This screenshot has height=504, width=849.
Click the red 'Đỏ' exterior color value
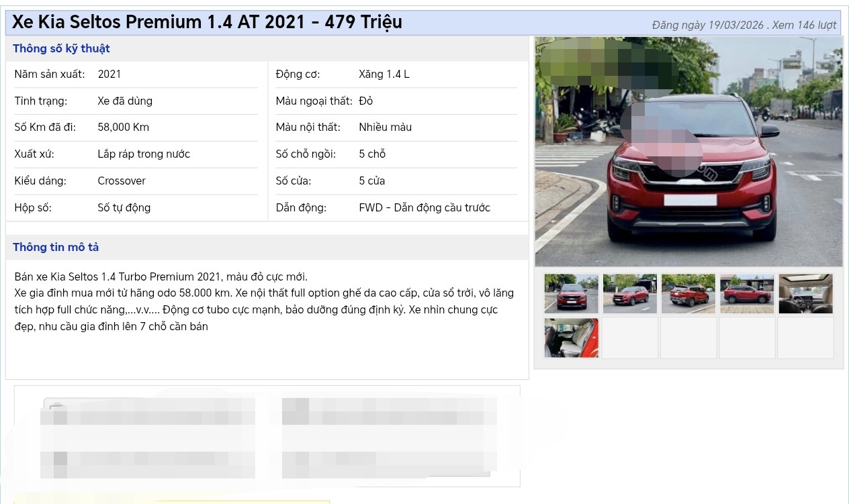pos(365,101)
